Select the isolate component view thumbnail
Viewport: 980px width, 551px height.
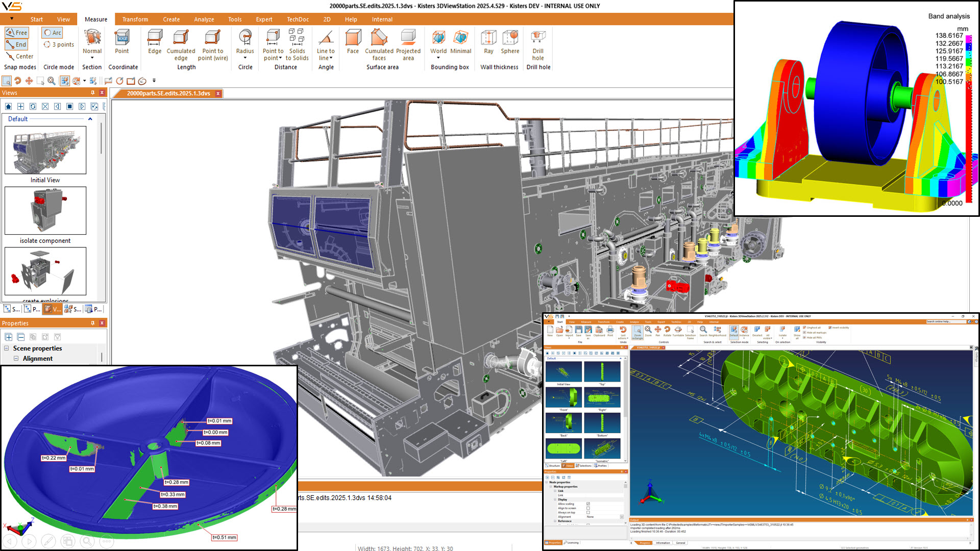click(x=45, y=211)
